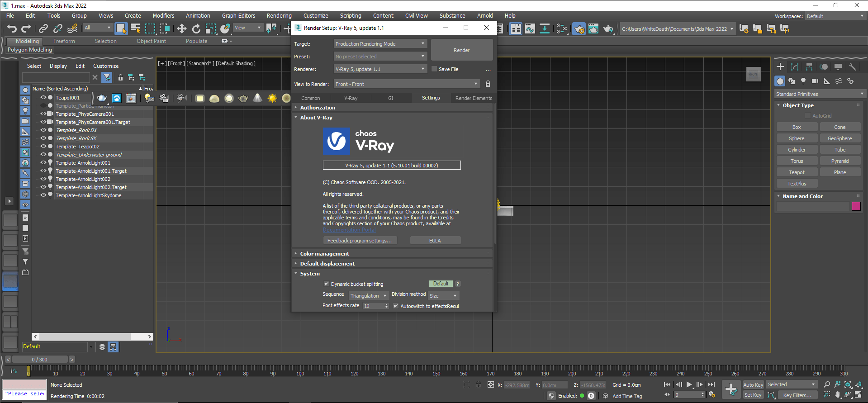868x403 pixels.
Task: Open the Rendering menu
Action: tap(279, 15)
